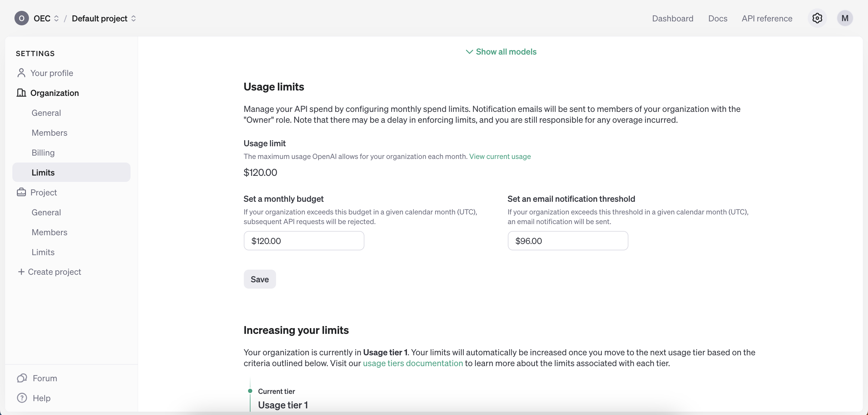Go to Limits under Project settings

click(43, 252)
